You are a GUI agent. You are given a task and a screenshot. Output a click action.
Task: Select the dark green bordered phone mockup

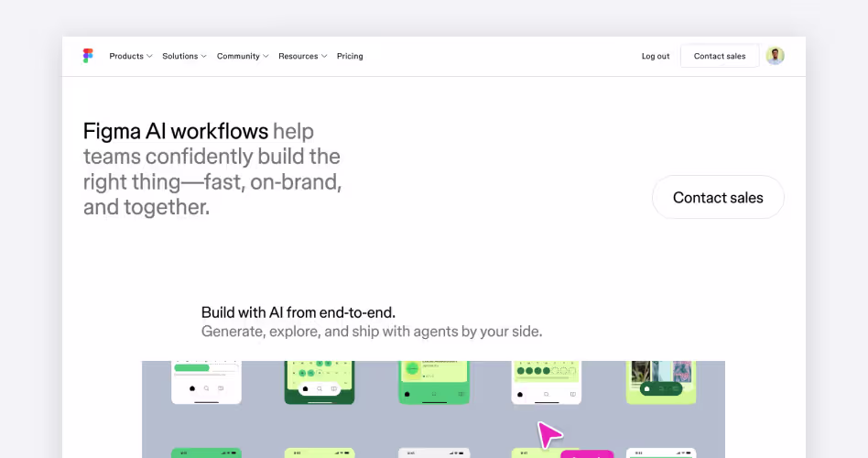point(320,383)
